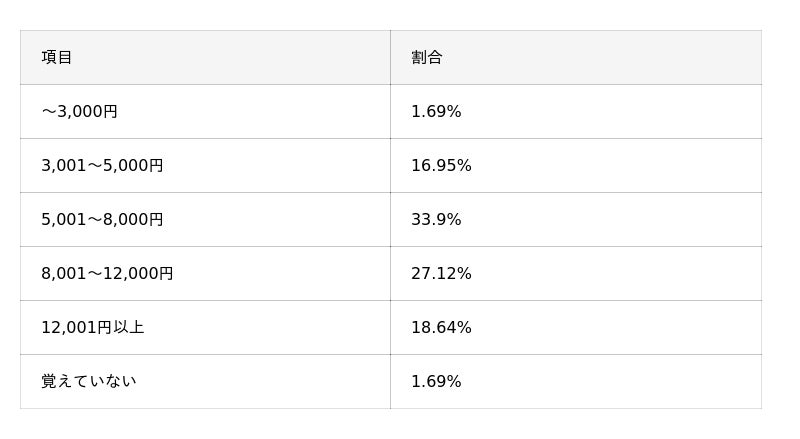Click the 27.12% value
This screenshot has width=800, height=439.
click(x=441, y=274)
